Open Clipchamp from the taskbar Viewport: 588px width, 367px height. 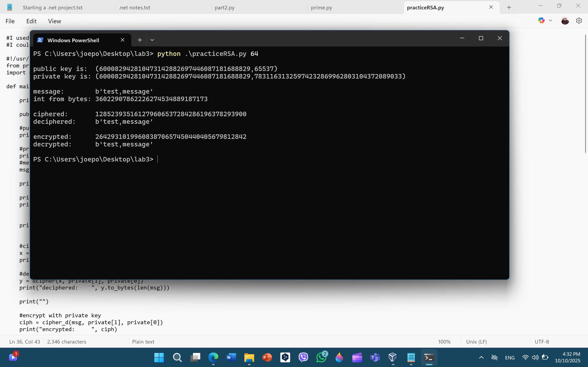click(x=340, y=357)
